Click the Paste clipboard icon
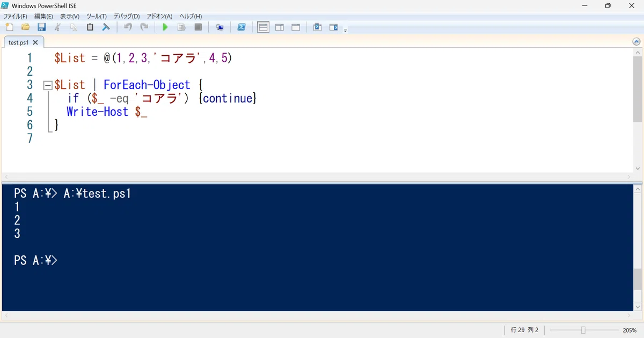 pyautogui.click(x=90, y=27)
